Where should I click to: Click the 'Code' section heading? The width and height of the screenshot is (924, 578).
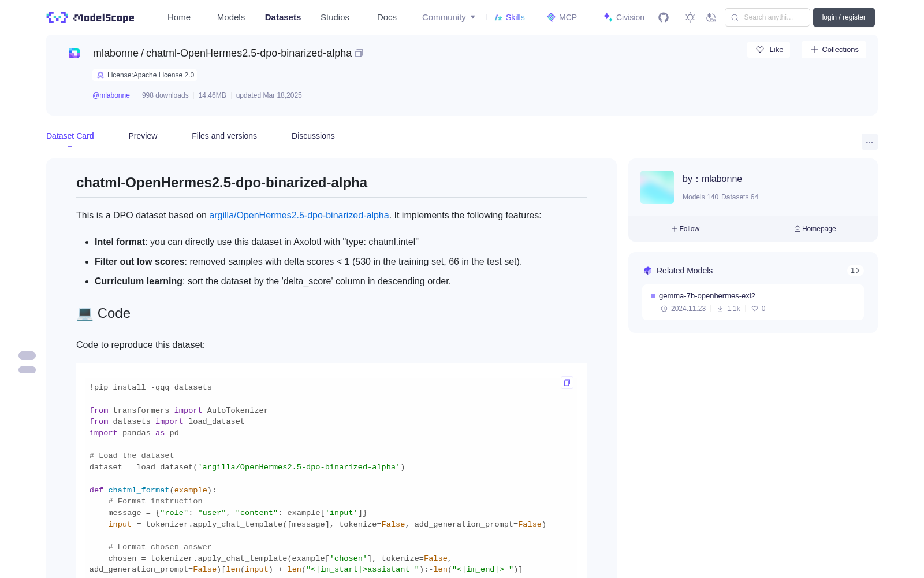click(x=114, y=313)
